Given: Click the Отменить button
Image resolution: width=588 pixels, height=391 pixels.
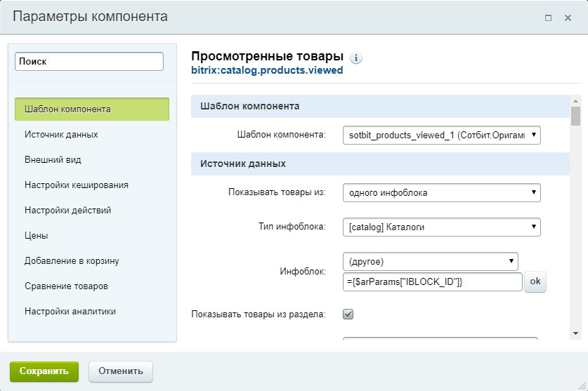Looking at the screenshot, I should point(121,371).
